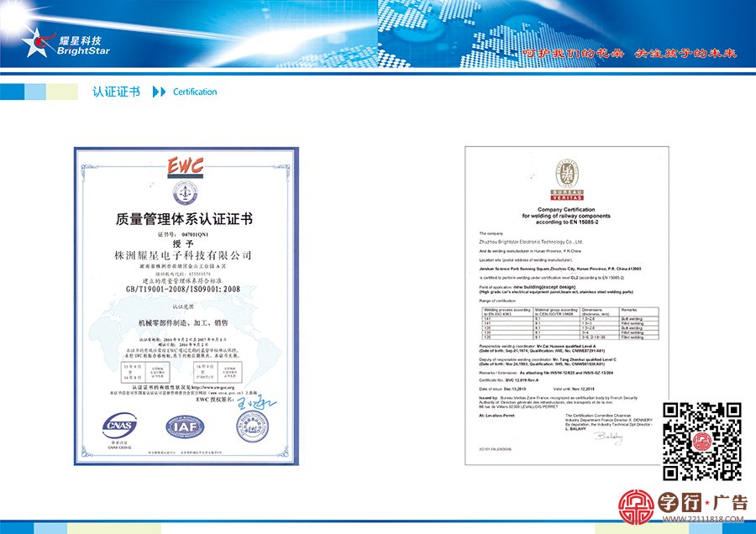Click the 质量管理体系认证证书 title
This screenshot has height=534, width=756.
(x=184, y=219)
